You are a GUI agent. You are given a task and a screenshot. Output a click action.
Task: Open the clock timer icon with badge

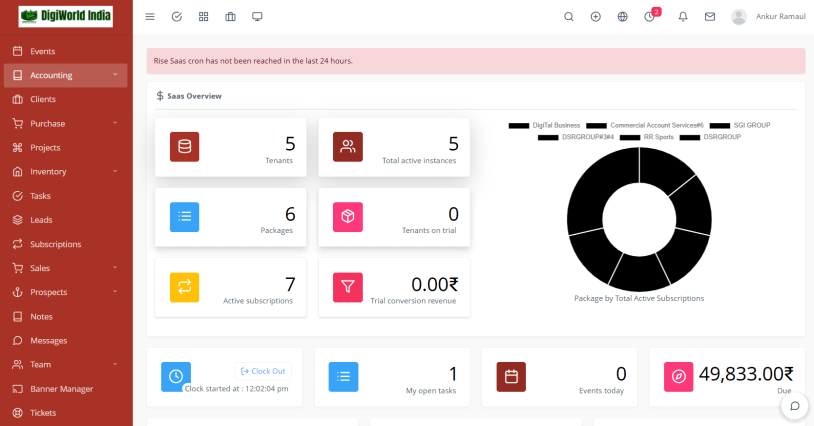tap(650, 17)
